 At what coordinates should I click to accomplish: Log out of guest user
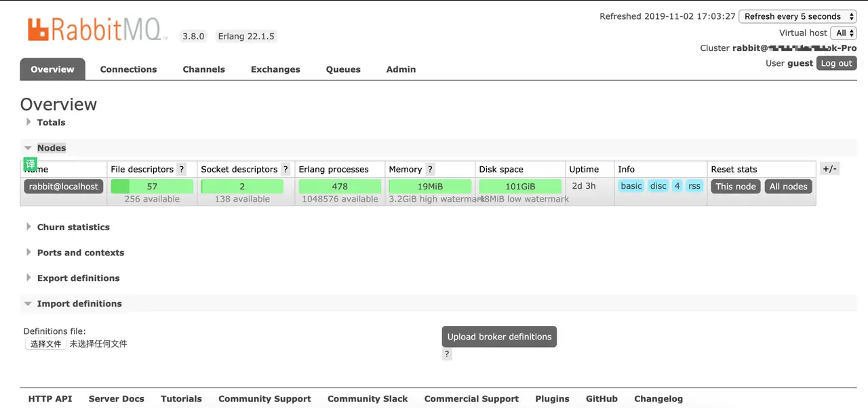(x=836, y=63)
